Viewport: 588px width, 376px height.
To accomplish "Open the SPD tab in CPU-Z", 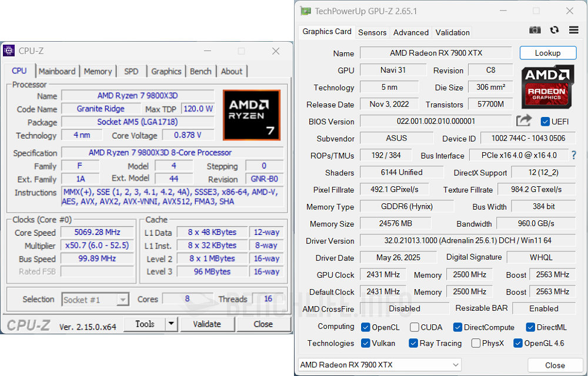I will point(131,71).
